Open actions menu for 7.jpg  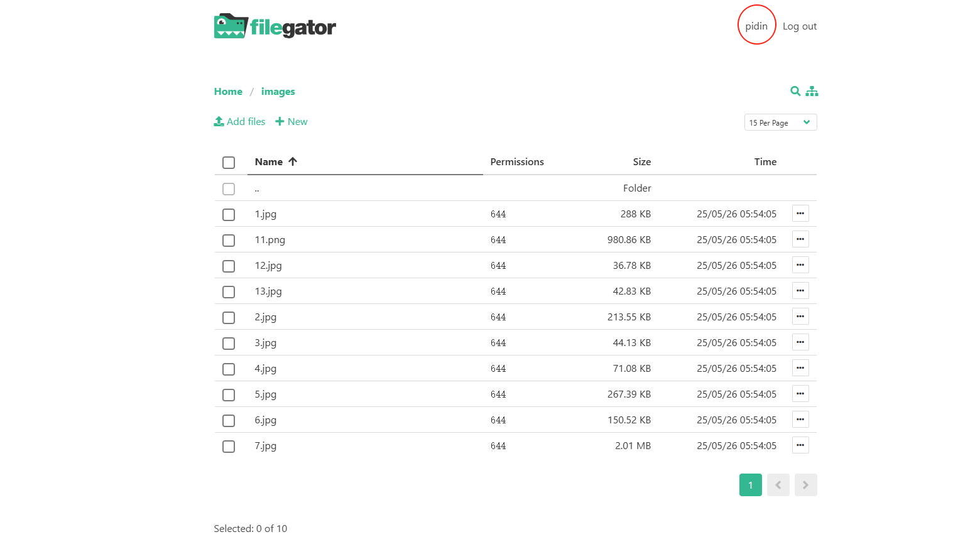click(x=800, y=445)
